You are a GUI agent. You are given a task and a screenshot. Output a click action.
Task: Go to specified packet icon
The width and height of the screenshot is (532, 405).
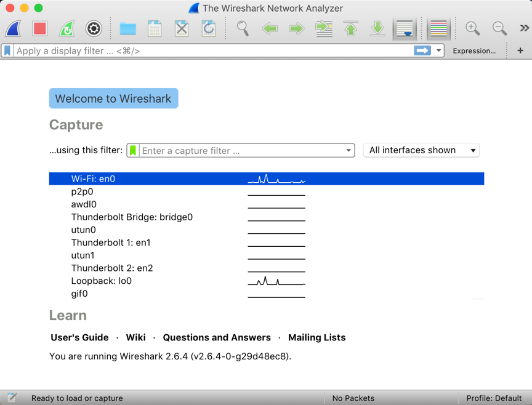pos(324,28)
